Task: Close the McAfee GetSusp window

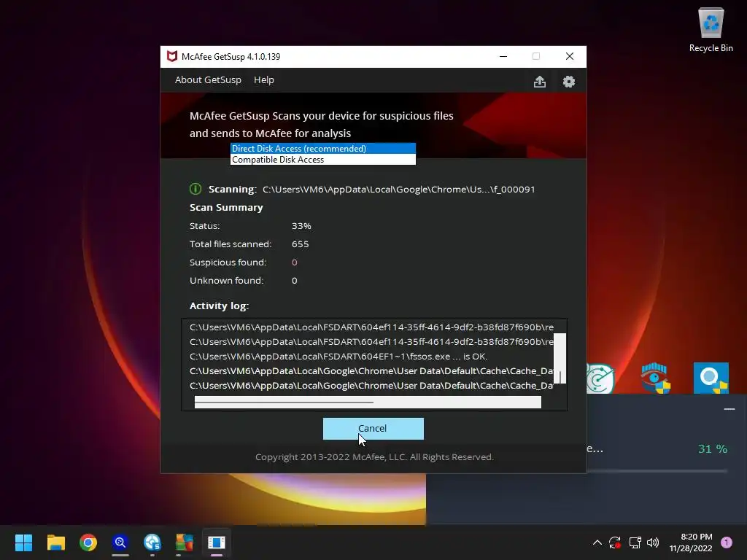Action: tap(569, 56)
